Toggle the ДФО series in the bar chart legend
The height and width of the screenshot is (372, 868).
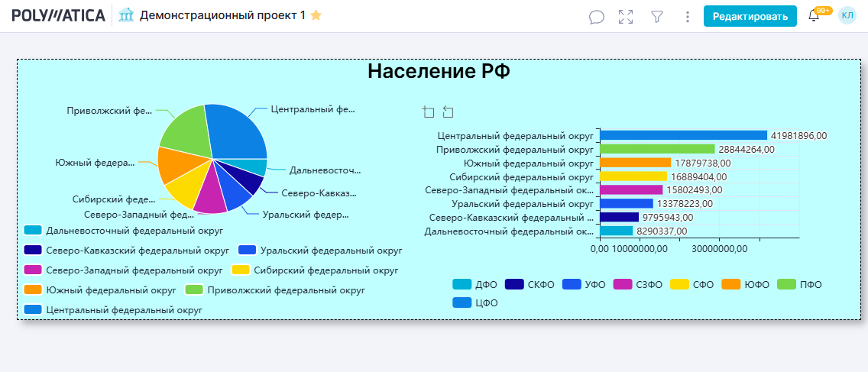(474, 284)
